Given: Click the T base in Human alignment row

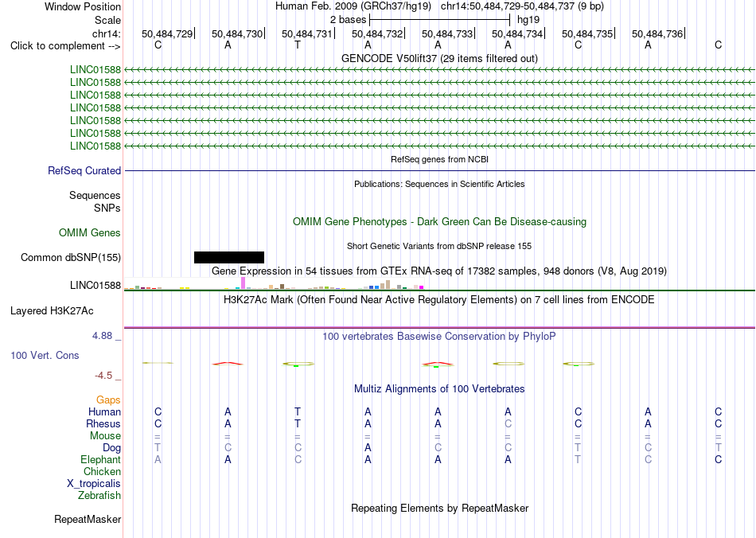Looking at the screenshot, I should (x=298, y=411).
